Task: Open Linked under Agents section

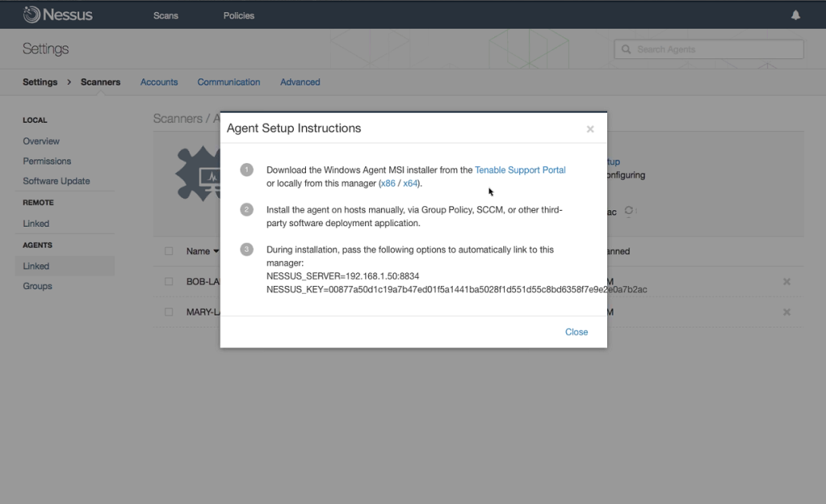Action: tap(36, 267)
